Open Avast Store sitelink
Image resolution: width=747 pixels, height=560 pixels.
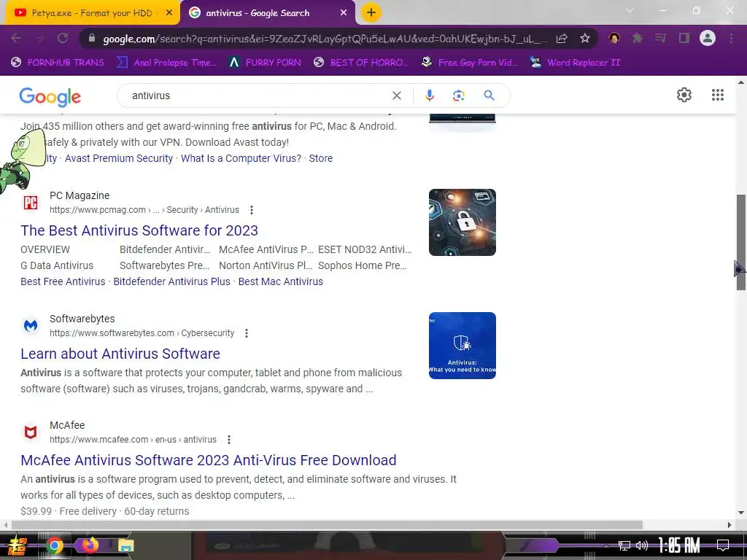[x=321, y=158]
